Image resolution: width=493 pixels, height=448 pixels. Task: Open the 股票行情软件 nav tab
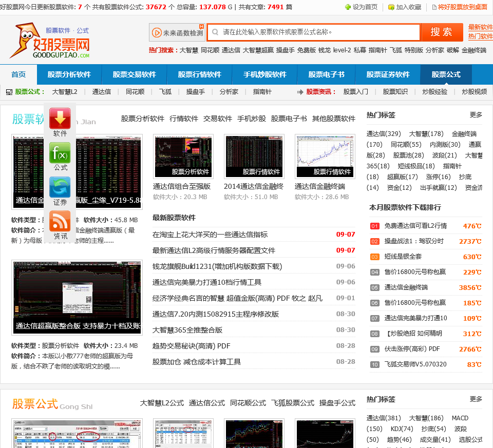[199, 74]
